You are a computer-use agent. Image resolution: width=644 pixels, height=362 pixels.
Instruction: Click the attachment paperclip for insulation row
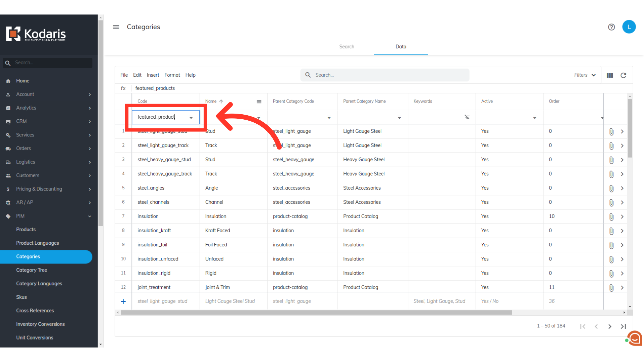[611, 217]
